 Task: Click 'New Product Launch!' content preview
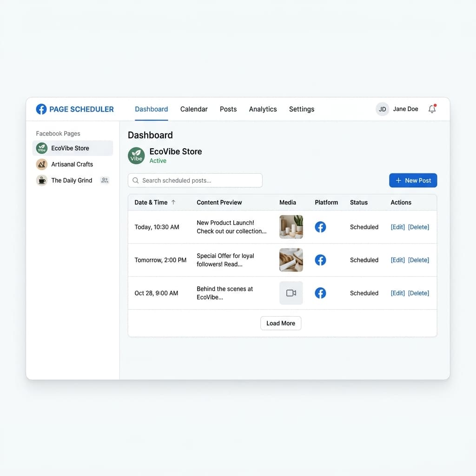tap(231, 227)
